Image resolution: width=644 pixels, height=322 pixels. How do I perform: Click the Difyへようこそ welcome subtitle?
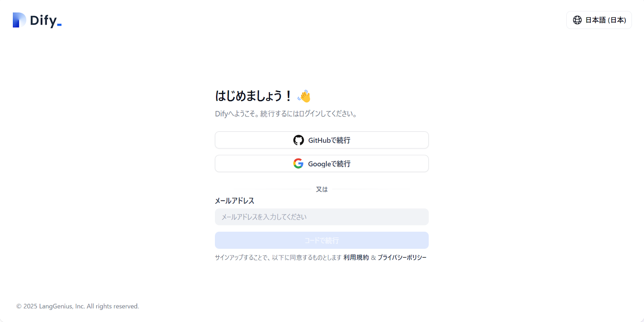286,114
